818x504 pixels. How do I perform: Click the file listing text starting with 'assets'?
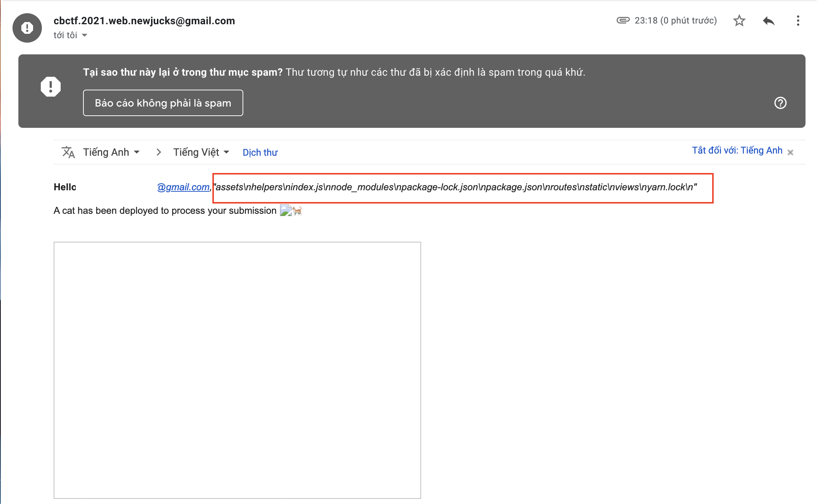click(455, 187)
